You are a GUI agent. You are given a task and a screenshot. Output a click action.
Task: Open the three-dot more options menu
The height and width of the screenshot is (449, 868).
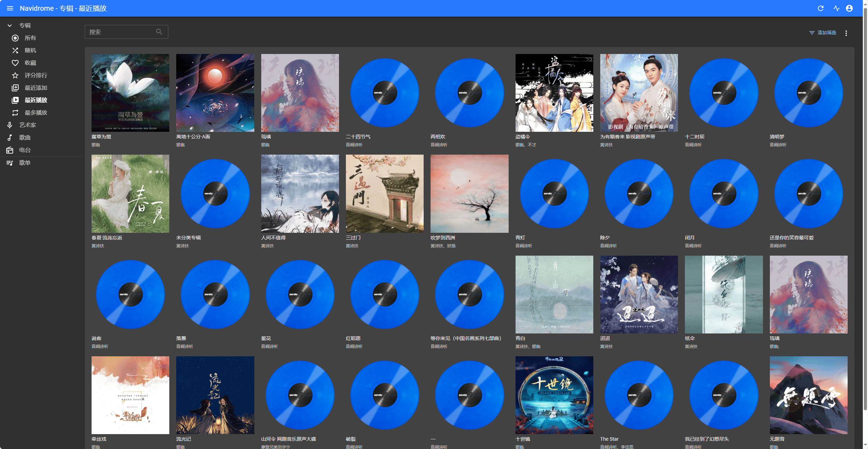click(x=846, y=33)
